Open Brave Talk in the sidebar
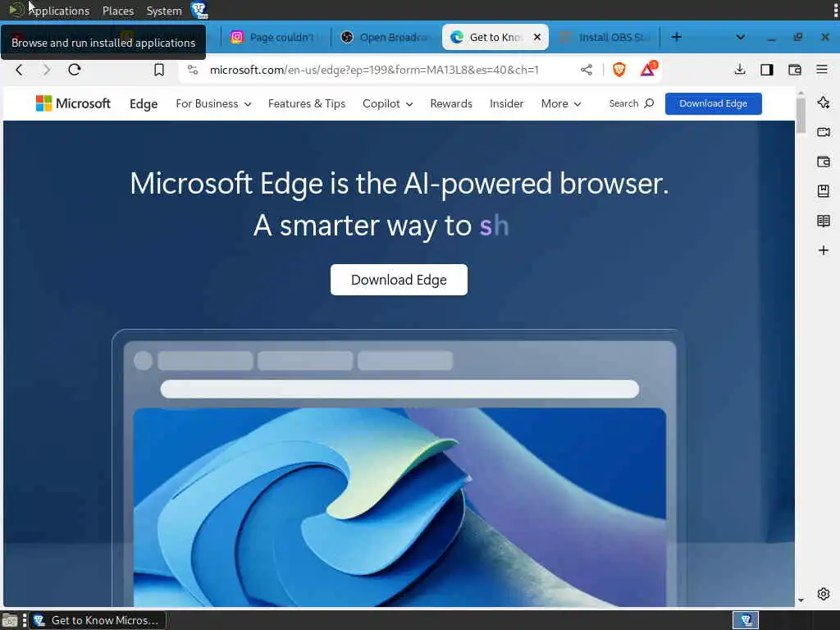840x630 pixels. [x=824, y=132]
